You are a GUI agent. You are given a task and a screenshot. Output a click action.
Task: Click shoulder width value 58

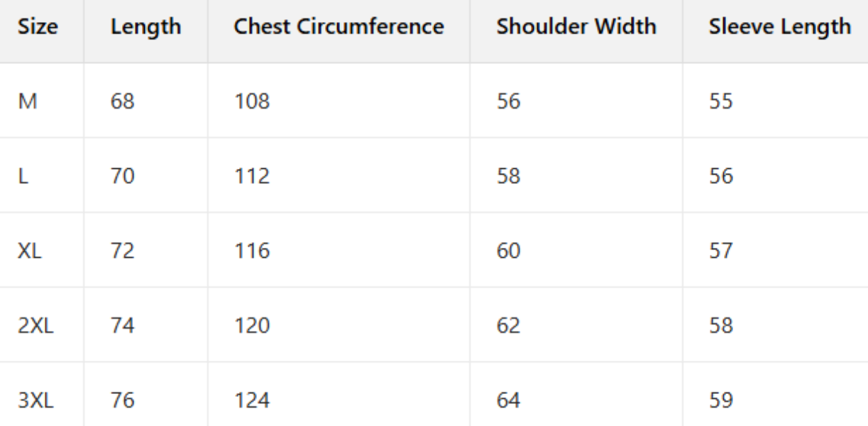(x=508, y=176)
